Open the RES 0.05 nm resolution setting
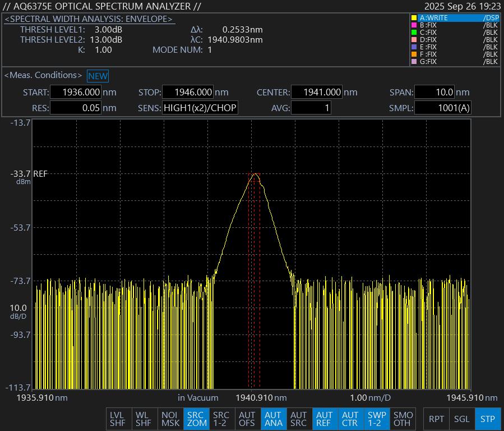 click(76, 108)
